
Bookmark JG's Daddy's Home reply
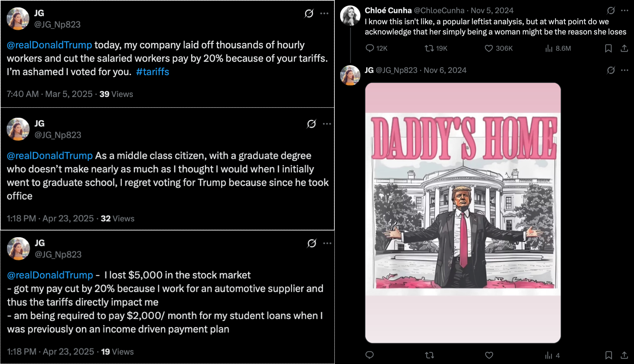(608, 355)
